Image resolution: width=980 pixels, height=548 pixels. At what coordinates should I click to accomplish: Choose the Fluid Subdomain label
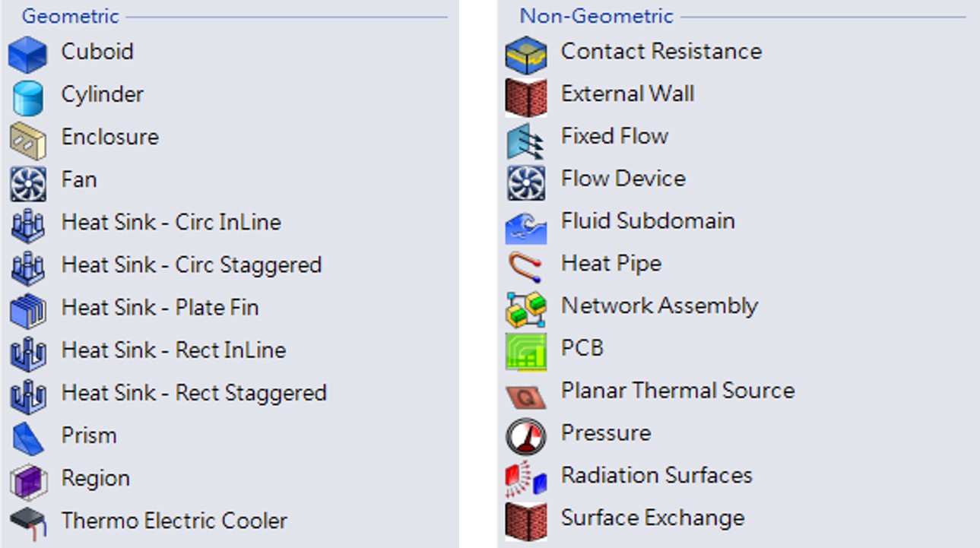coord(648,221)
